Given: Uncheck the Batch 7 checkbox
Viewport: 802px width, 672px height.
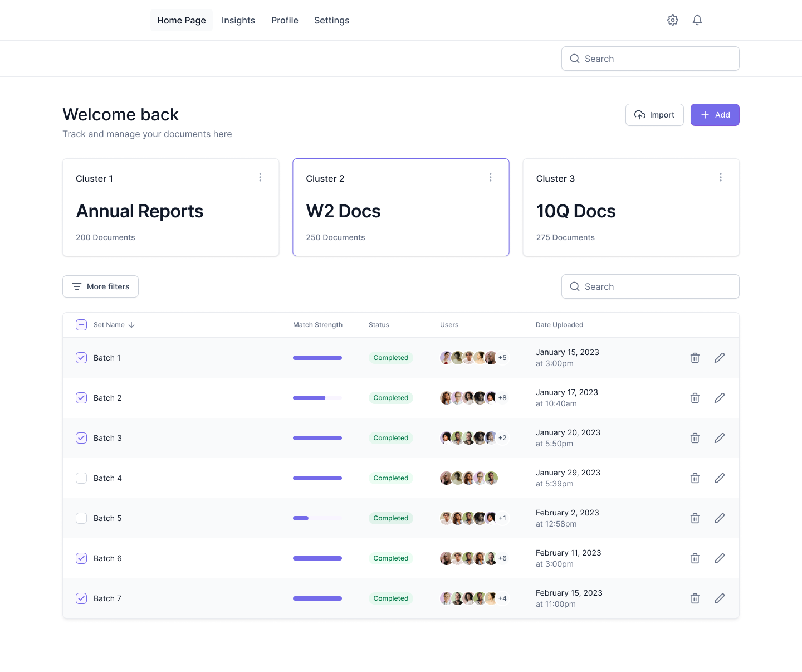Looking at the screenshot, I should tap(81, 598).
